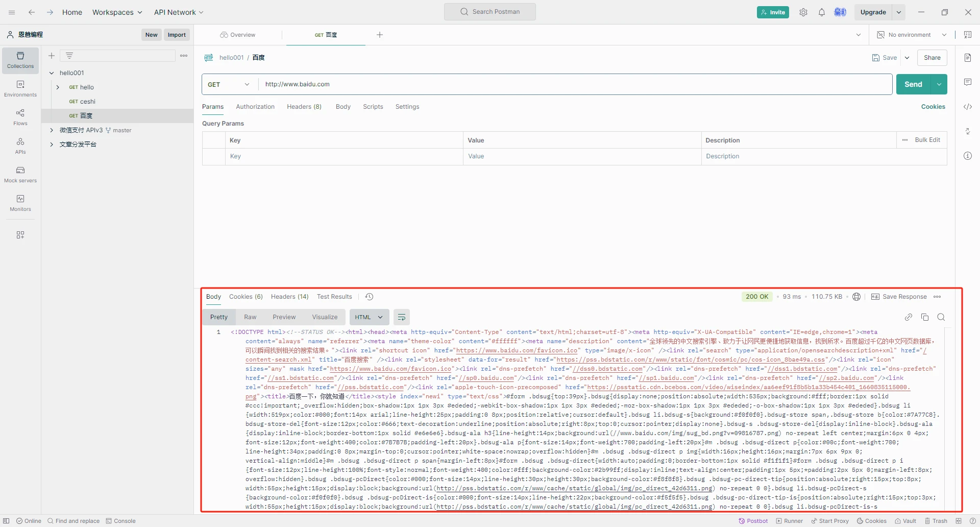Open the user avatar menu
980x527 pixels.
pyautogui.click(x=840, y=12)
